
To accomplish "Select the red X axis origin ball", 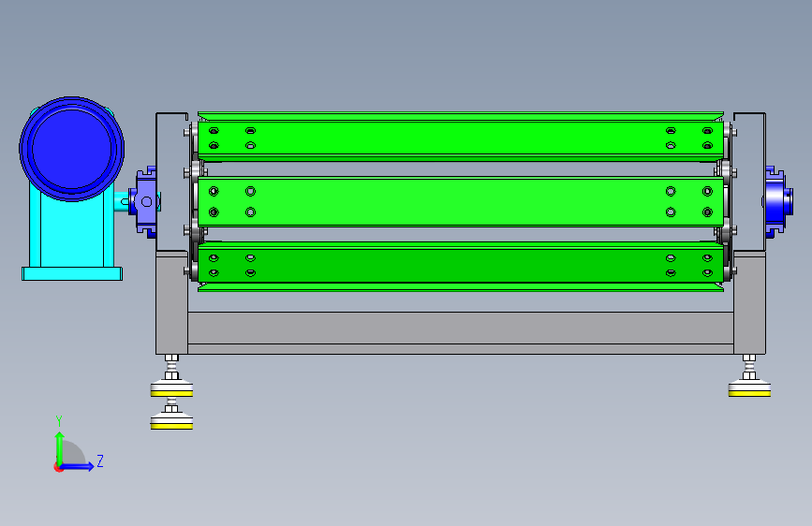I will click(x=58, y=467).
